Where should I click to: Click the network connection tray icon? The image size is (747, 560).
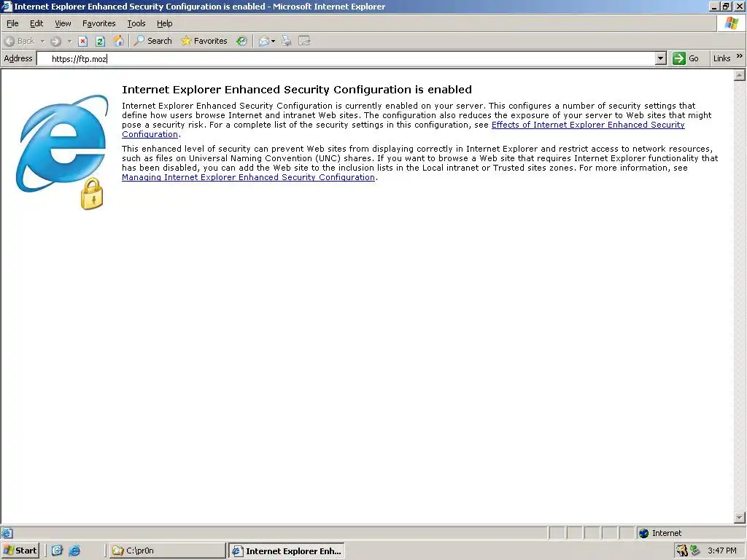click(694, 551)
